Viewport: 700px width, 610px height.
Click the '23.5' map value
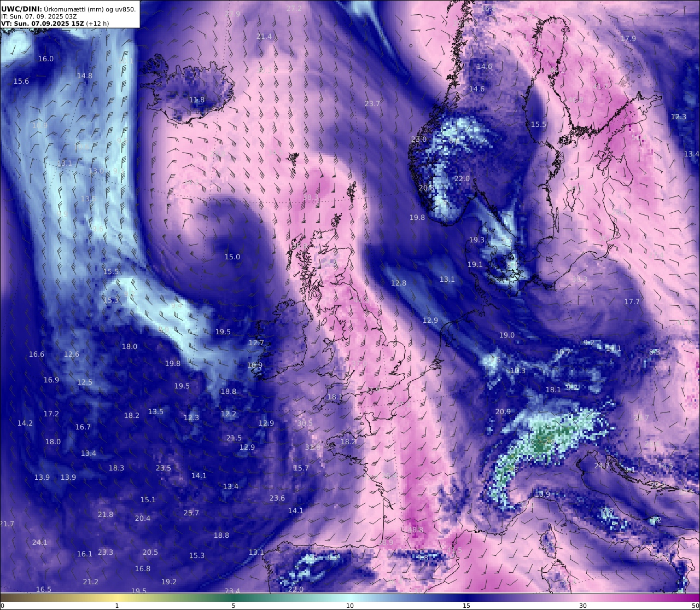tap(164, 468)
